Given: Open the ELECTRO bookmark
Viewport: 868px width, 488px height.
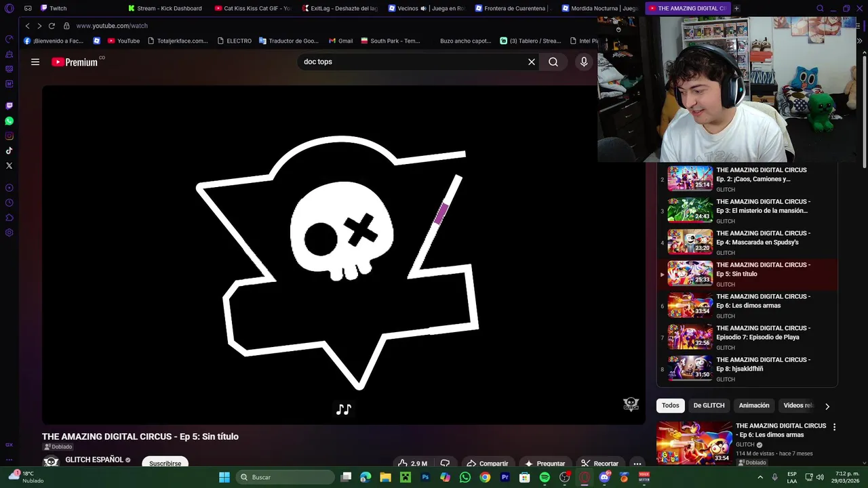Looking at the screenshot, I should pyautogui.click(x=234, y=41).
